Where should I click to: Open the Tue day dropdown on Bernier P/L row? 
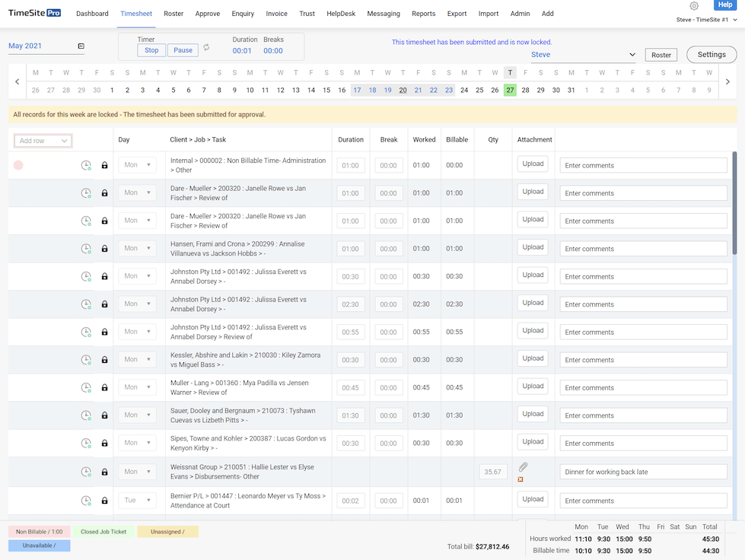point(137,500)
